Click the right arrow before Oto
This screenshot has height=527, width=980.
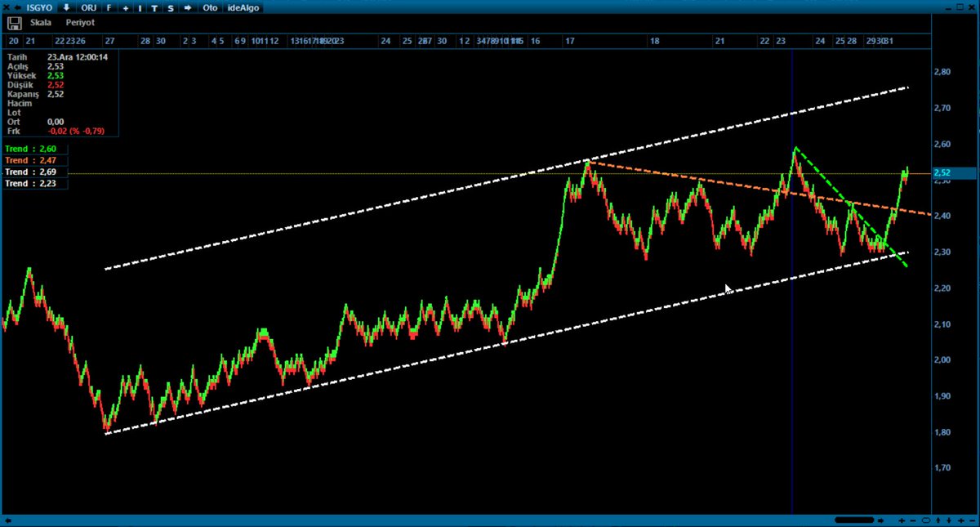187,8
